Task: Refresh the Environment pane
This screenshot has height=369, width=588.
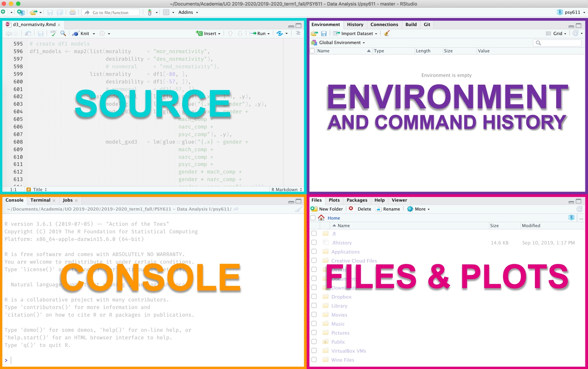Action: point(576,33)
